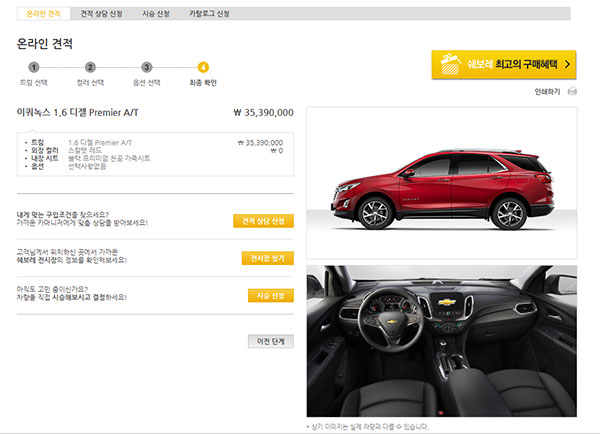
Task: Click the yellow 시승 신청 button
Action: (271, 295)
